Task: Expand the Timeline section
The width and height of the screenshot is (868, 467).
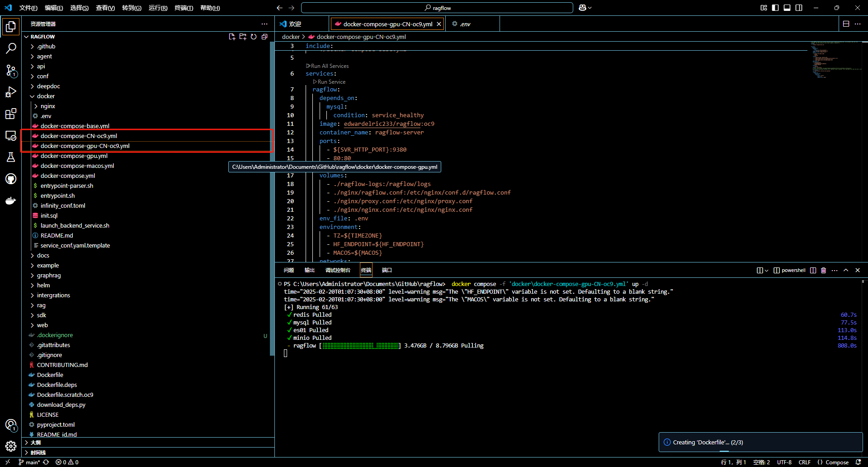Action: [148, 453]
